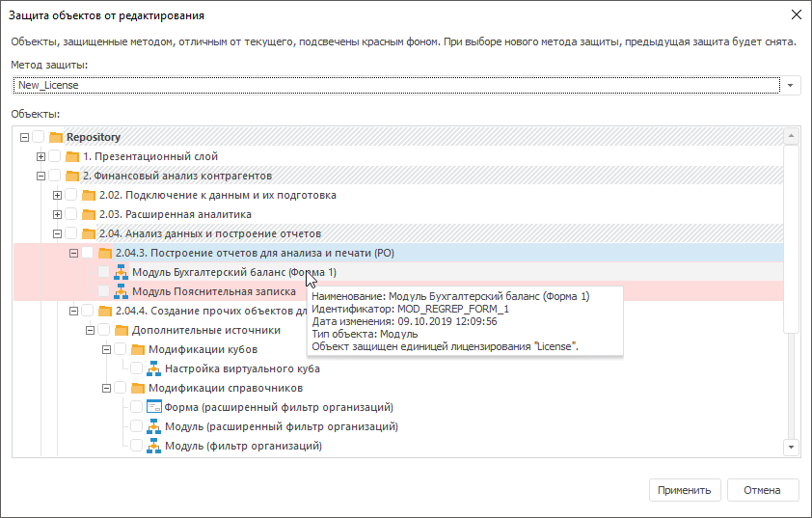Screen dimensions: 812x518
Task: Click the Модуль Бухгалтерский баланс module icon
Action: pos(122,272)
